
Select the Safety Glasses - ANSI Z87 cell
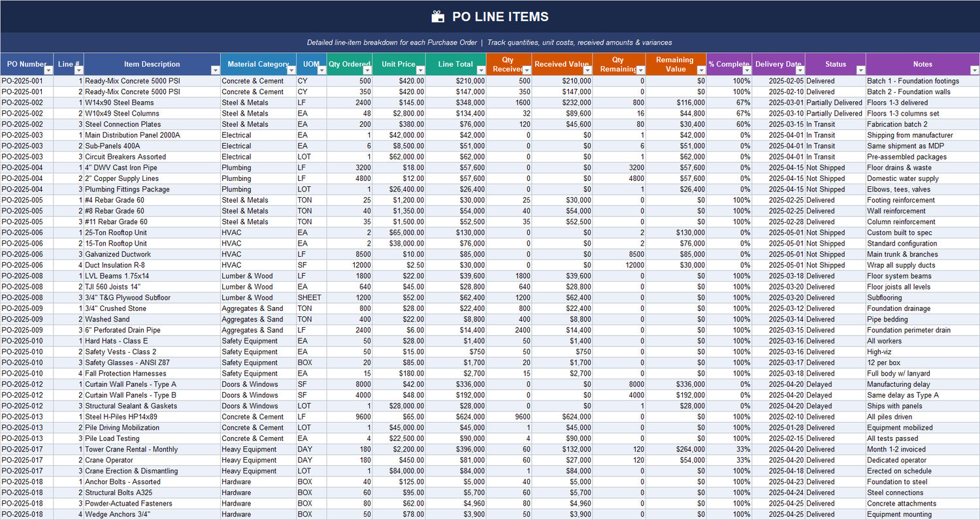pyautogui.click(x=152, y=363)
